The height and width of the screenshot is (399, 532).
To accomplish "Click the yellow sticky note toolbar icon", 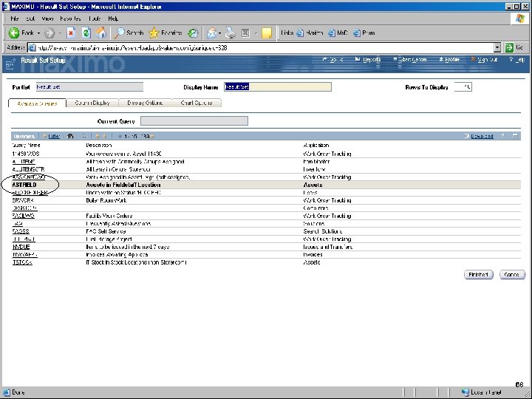I will pos(267,33).
